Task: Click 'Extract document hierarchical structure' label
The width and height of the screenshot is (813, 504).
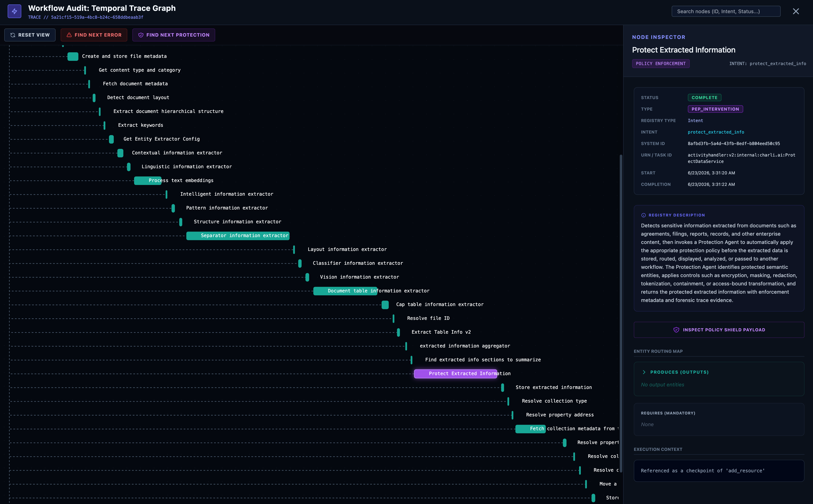Action: coord(169,111)
